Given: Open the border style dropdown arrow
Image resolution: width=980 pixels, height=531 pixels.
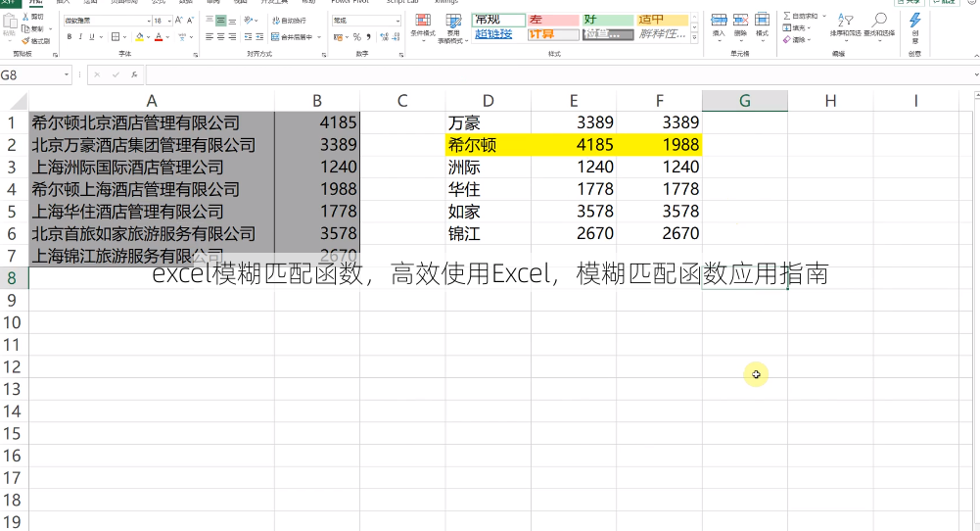Looking at the screenshot, I should point(124,37).
